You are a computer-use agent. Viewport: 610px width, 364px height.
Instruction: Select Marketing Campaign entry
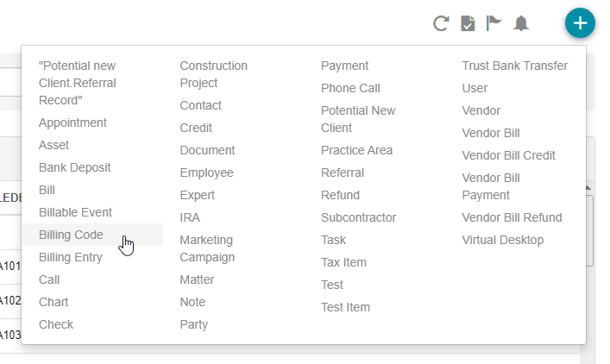[207, 248]
